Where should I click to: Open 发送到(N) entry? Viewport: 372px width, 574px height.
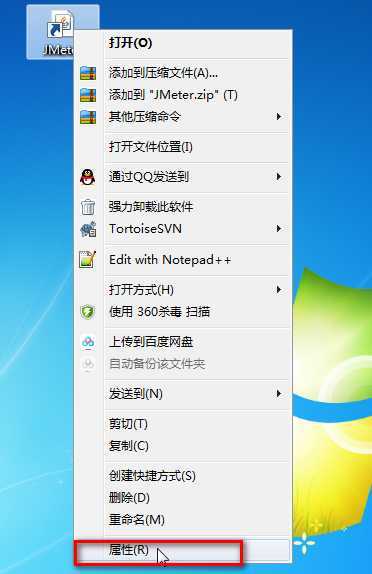[x=183, y=394]
